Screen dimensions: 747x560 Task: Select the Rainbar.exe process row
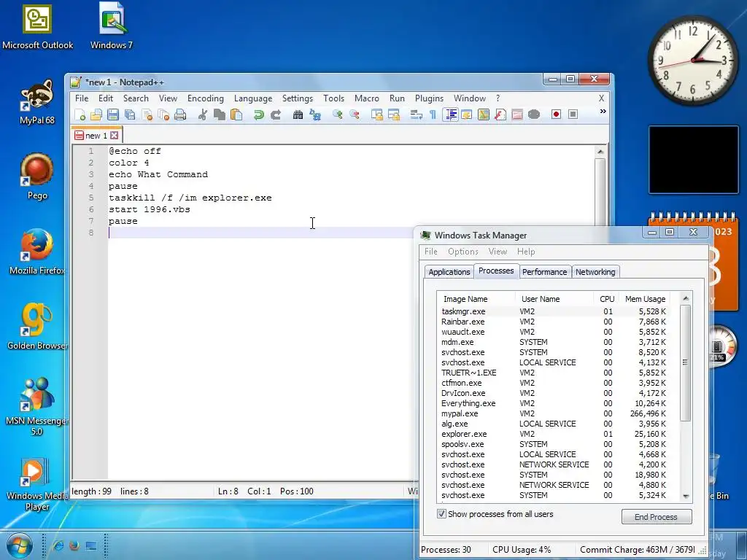point(554,322)
